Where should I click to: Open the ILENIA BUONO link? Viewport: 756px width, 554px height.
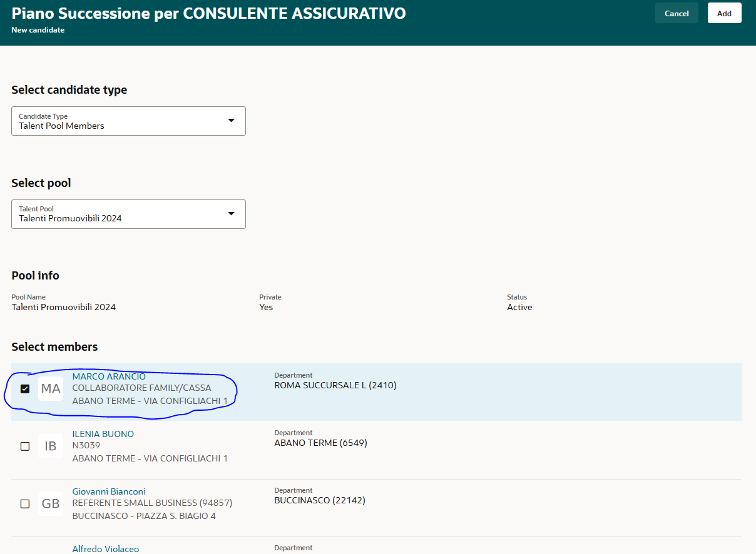tap(103, 433)
